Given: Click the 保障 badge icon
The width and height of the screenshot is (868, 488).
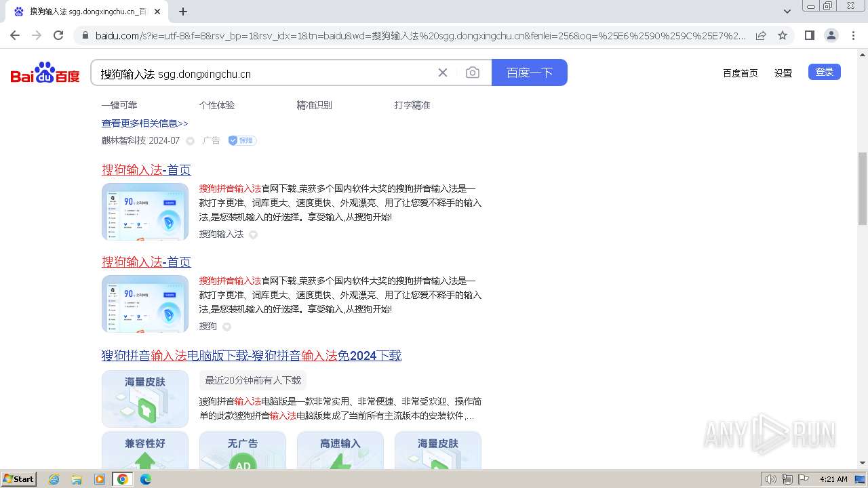Looking at the screenshot, I should [242, 140].
